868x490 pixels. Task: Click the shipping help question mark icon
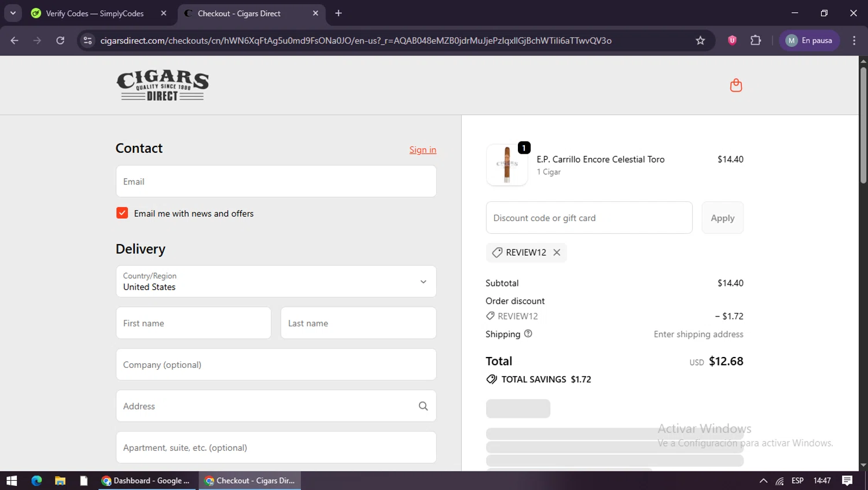528,334
